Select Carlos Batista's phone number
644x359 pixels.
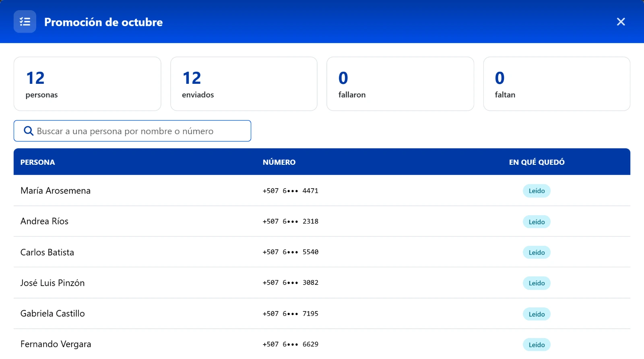[x=291, y=252]
